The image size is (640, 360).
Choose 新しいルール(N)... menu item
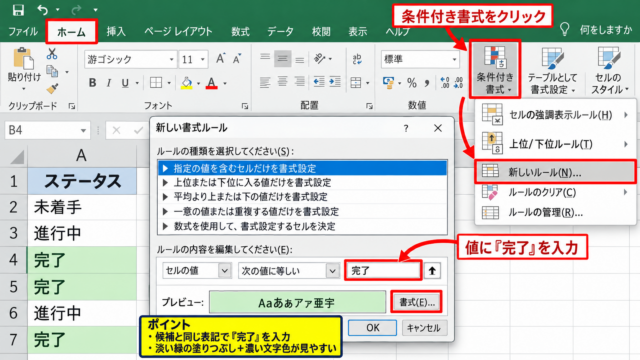coord(555,172)
